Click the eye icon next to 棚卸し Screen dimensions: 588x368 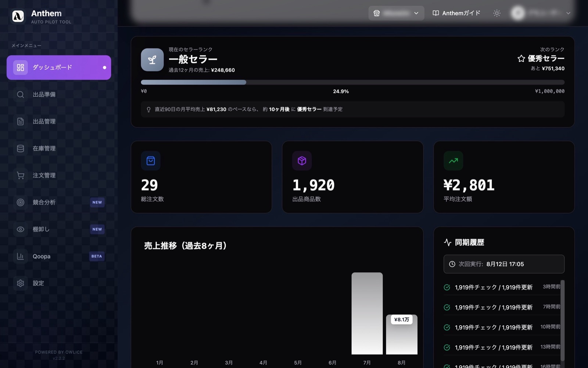coord(21,229)
